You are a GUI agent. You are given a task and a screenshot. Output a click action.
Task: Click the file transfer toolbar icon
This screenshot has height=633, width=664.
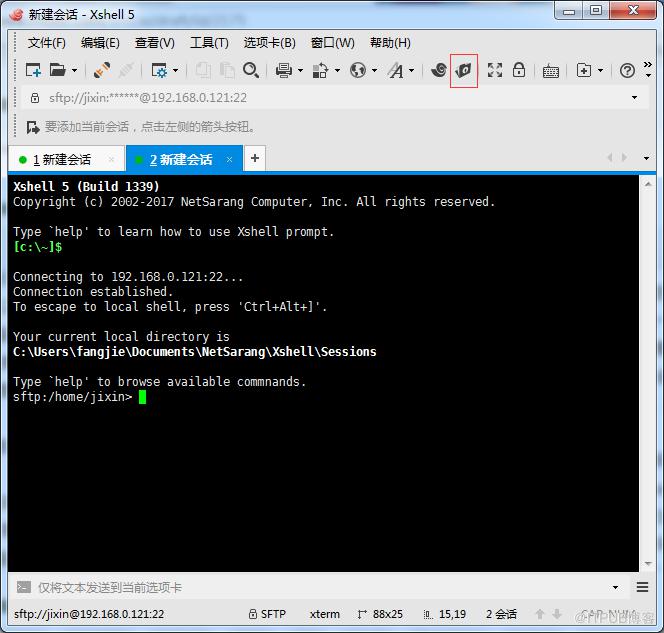click(320, 70)
